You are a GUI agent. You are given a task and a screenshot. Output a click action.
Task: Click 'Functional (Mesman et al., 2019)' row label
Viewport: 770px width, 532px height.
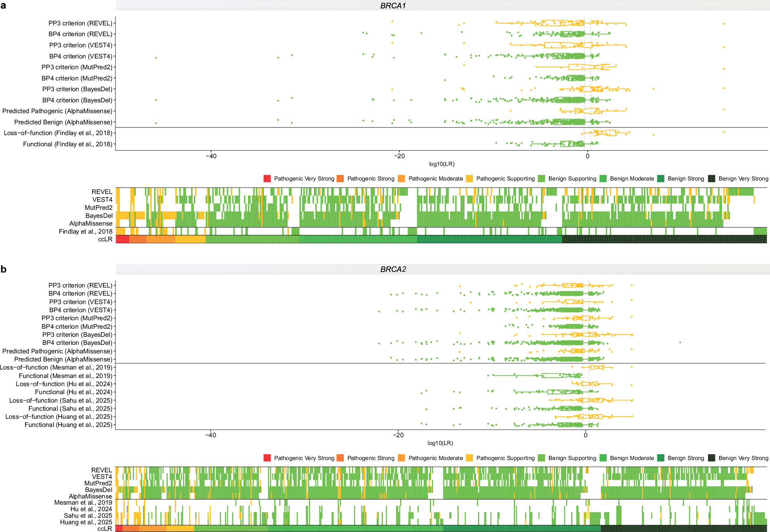[65, 376]
